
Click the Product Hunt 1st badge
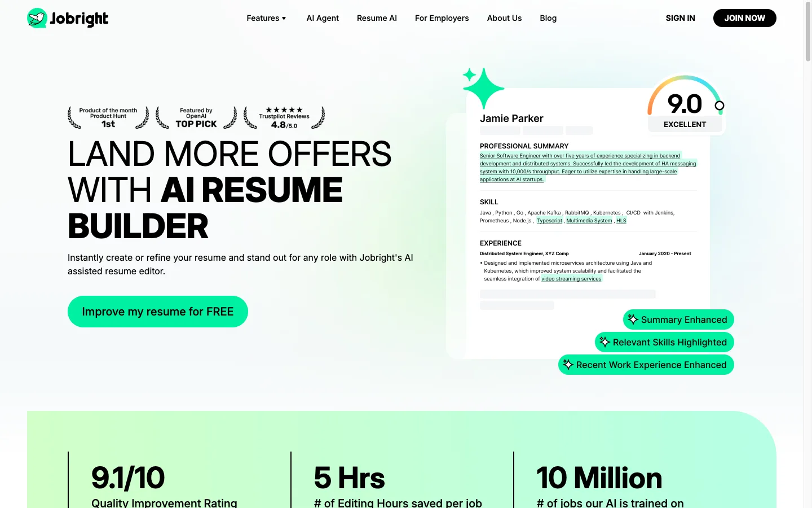pos(108,117)
